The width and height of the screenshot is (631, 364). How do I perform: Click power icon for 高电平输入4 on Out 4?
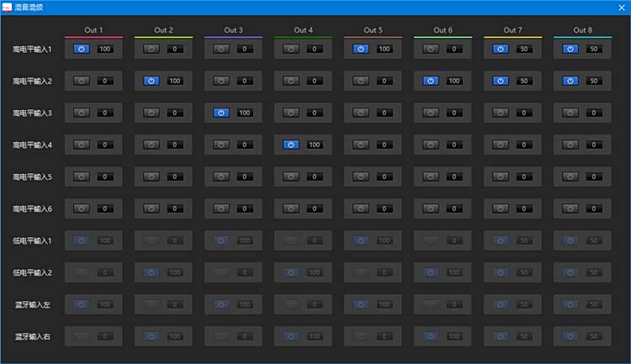pyautogui.click(x=291, y=145)
